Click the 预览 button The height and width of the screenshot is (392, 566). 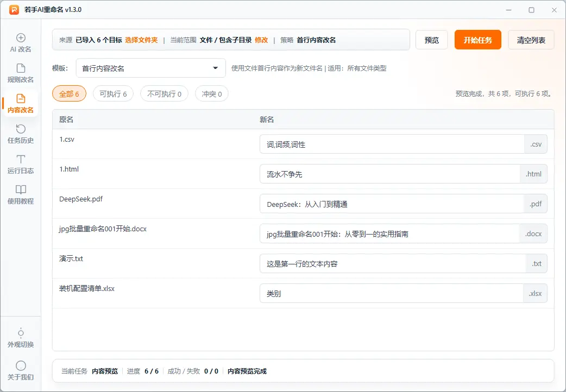click(x=432, y=40)
